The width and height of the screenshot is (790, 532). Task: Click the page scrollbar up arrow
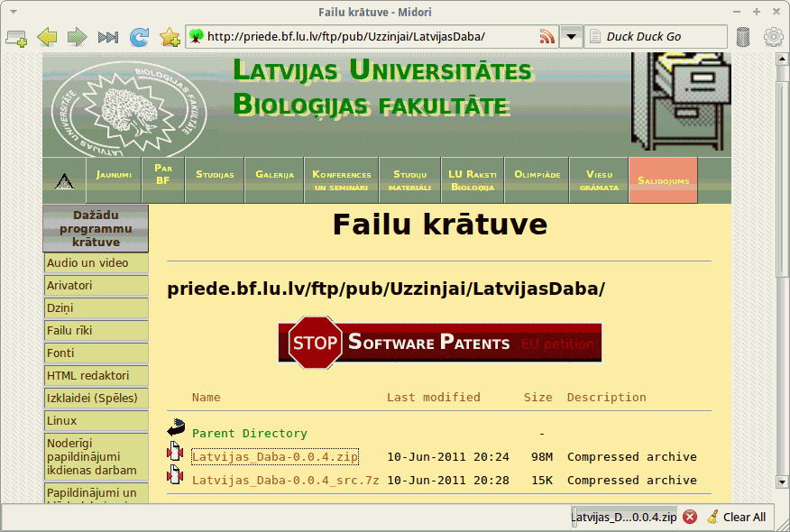pos(782,59)
